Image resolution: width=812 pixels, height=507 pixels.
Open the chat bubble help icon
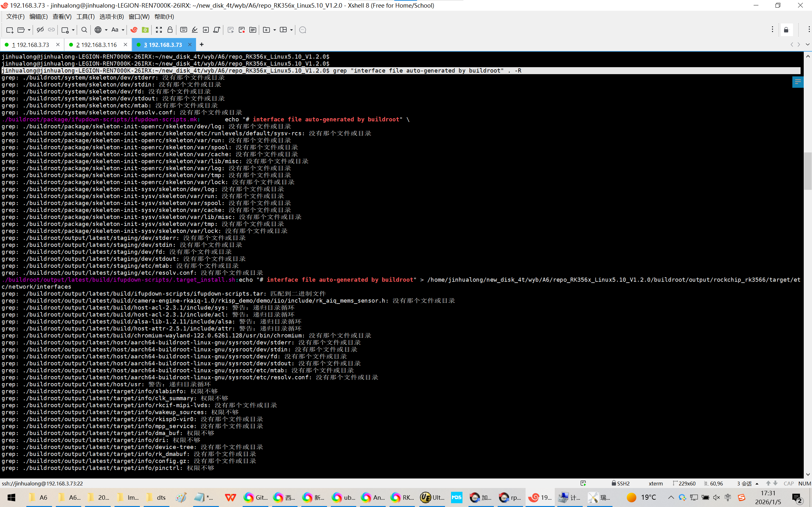302,30
